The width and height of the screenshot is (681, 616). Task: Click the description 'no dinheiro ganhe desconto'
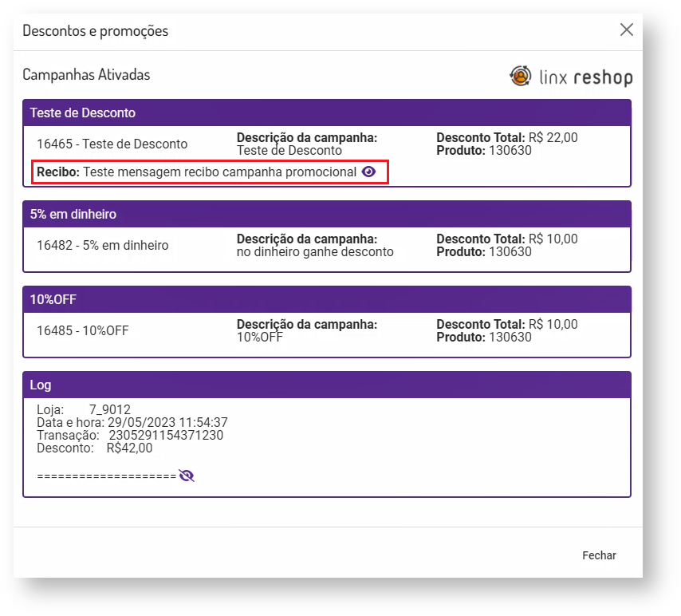tap(315, 252)
